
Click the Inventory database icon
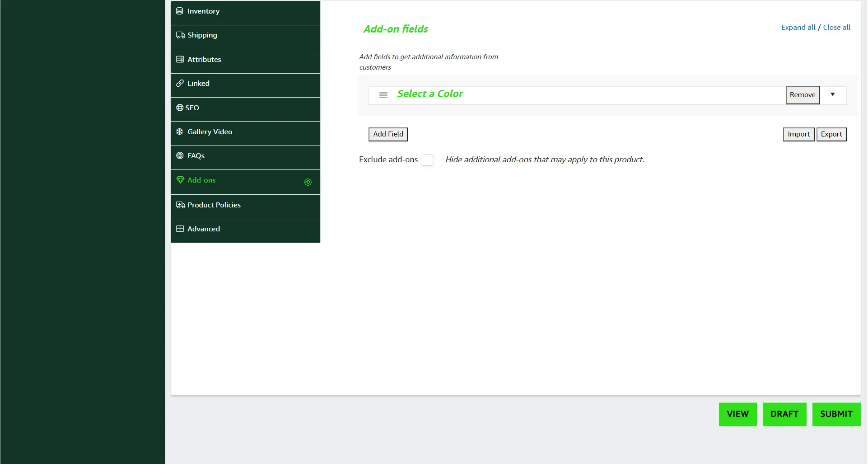pos(180,11)
